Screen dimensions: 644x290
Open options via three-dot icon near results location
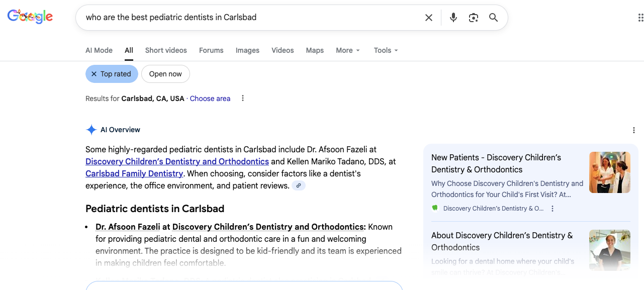(x=242, y=98)
